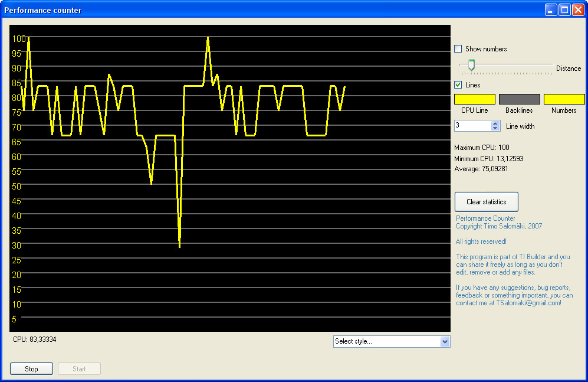Click the Minimum CPU: 13,12593 text
The image size is (588, 382).
(489, 159)
